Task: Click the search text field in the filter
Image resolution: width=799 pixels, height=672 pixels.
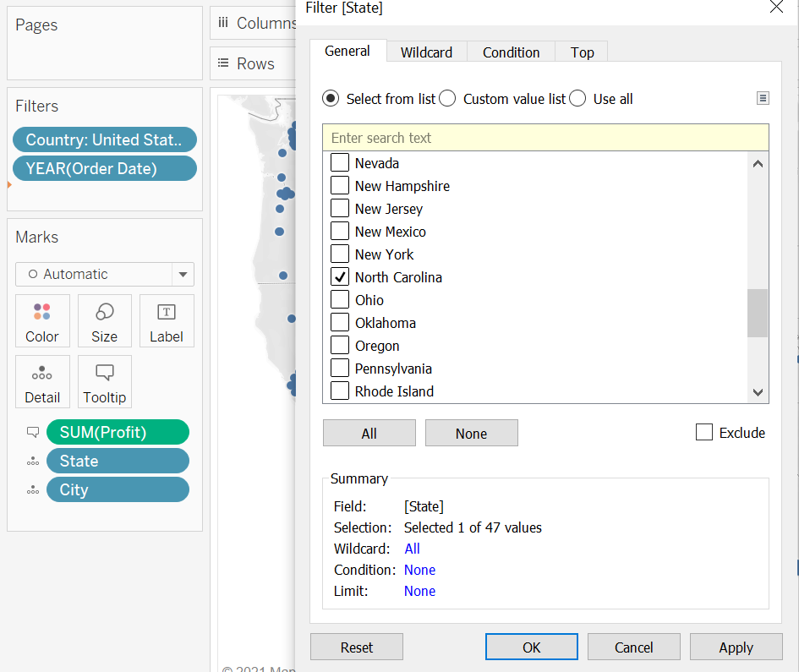Action: point(545,137)
